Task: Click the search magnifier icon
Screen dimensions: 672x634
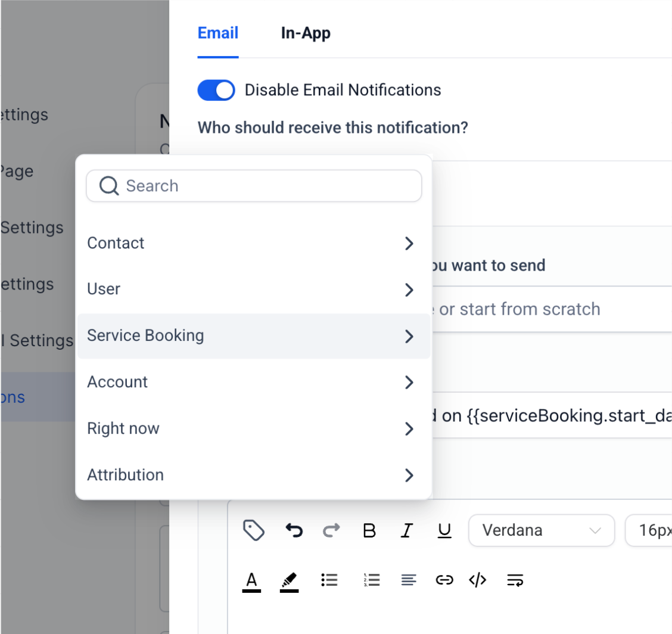Action: (x=109, y=186)
